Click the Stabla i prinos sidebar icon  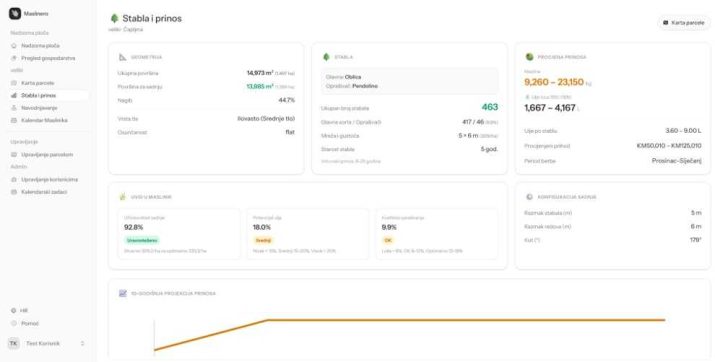tap(14, 96)
